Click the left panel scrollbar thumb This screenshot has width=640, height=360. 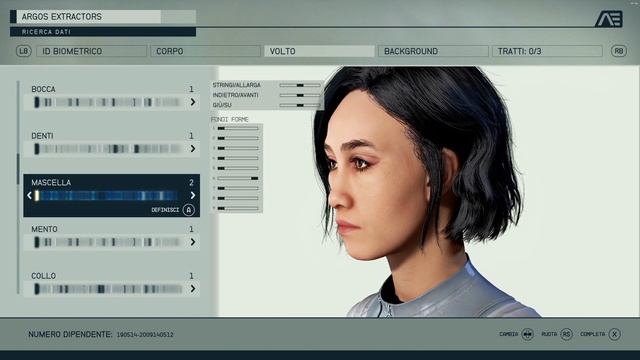point(18,169)
